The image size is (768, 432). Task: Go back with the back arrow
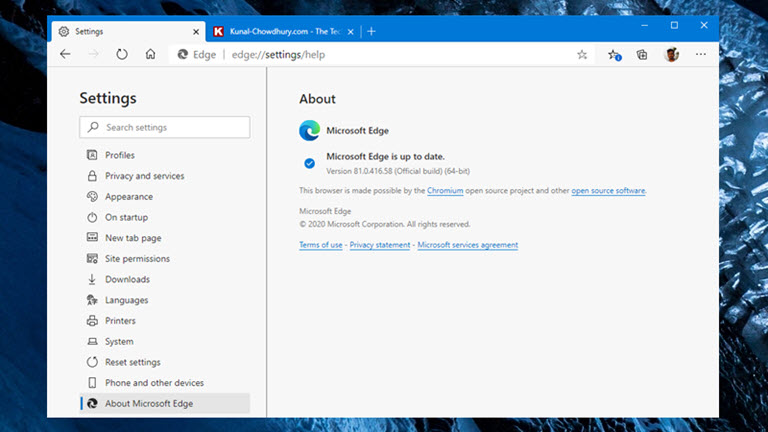click(x=65, y=54)
